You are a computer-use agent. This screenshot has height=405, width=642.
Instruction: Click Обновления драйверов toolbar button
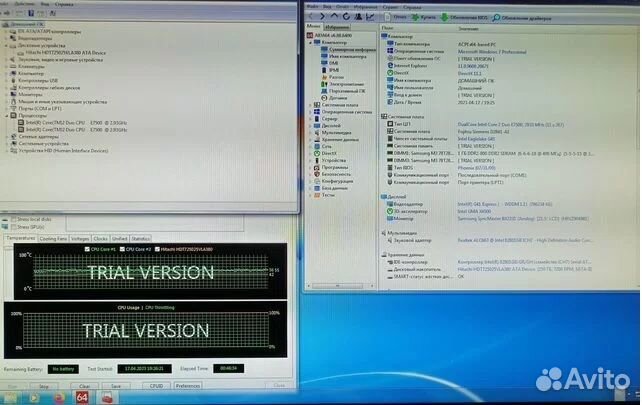pos(522,18)
